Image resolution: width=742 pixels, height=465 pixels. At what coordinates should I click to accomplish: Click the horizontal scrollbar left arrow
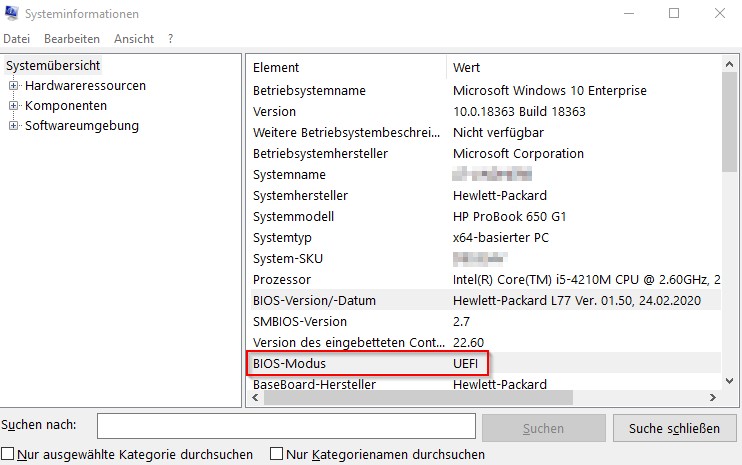pyautogui.click(x=256, y=398)
